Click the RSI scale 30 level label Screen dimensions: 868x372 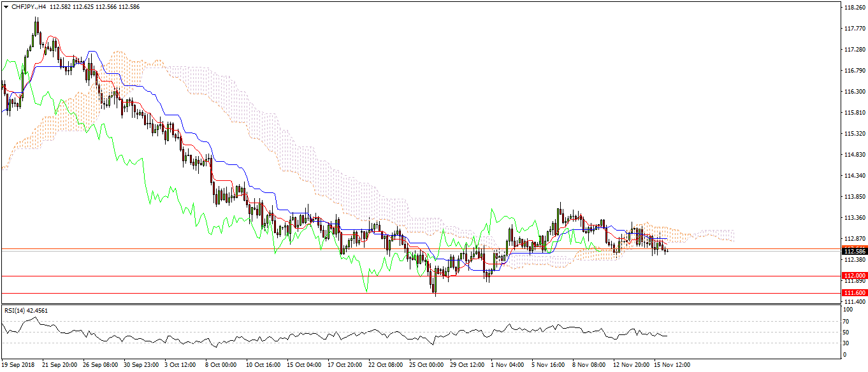coord(846,343)
